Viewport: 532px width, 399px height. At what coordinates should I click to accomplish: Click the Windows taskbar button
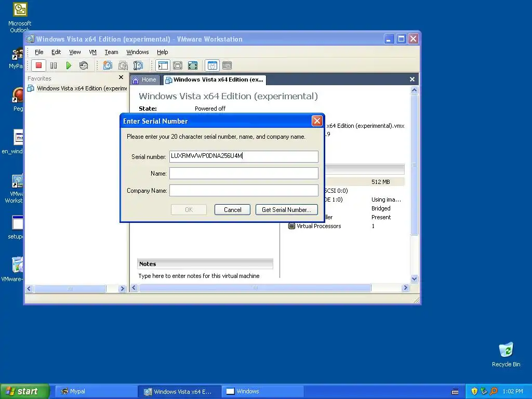click(x=262, y=391)
